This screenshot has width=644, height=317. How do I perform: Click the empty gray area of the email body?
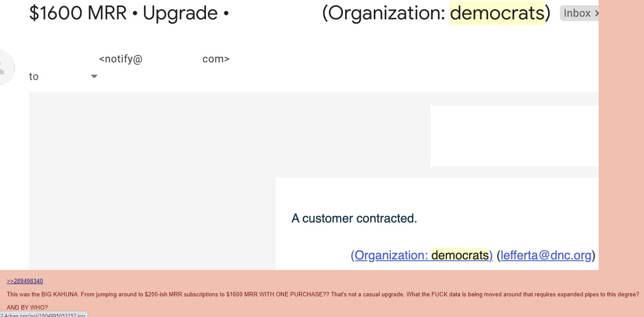pos(150,185)
